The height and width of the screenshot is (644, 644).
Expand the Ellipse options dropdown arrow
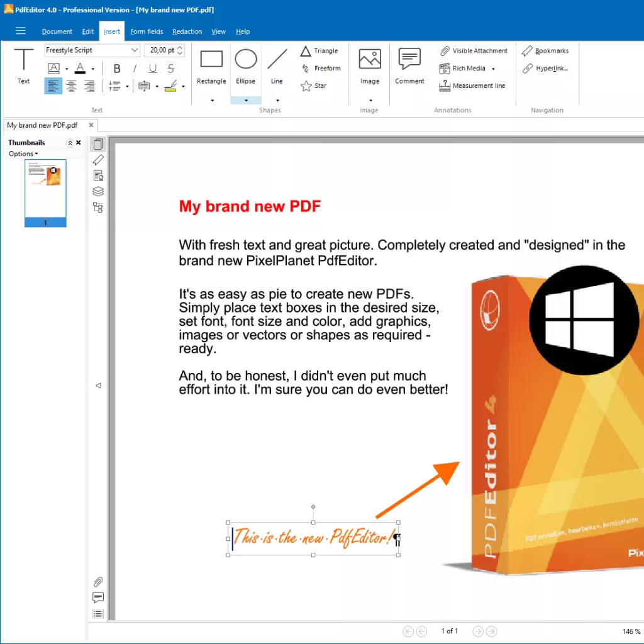(x=246, y=101)
